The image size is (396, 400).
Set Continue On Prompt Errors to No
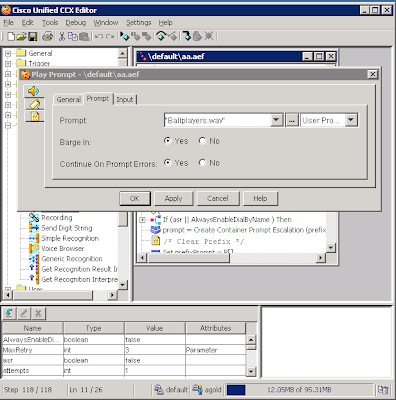(202, 163)
